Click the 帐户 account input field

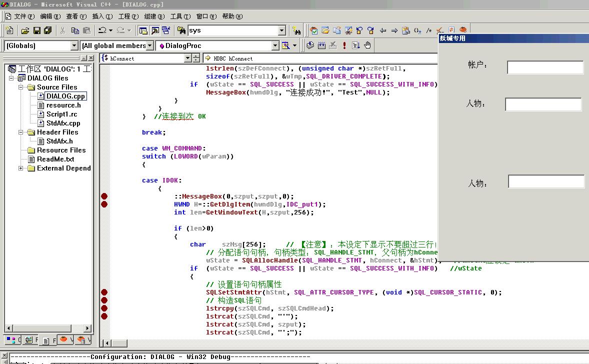click(x=545, y=67)
